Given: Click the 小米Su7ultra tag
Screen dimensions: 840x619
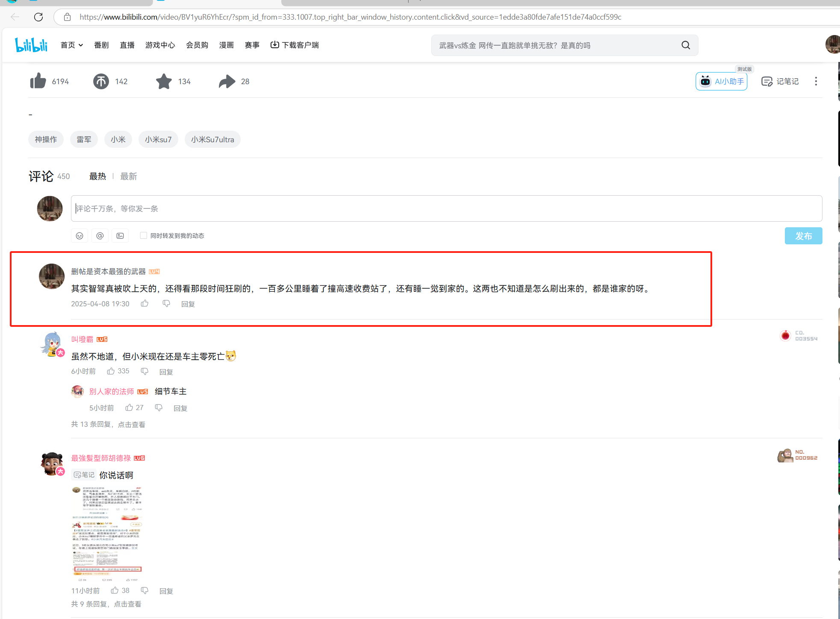Looking at the screenshot, I should tap(212, 140).
